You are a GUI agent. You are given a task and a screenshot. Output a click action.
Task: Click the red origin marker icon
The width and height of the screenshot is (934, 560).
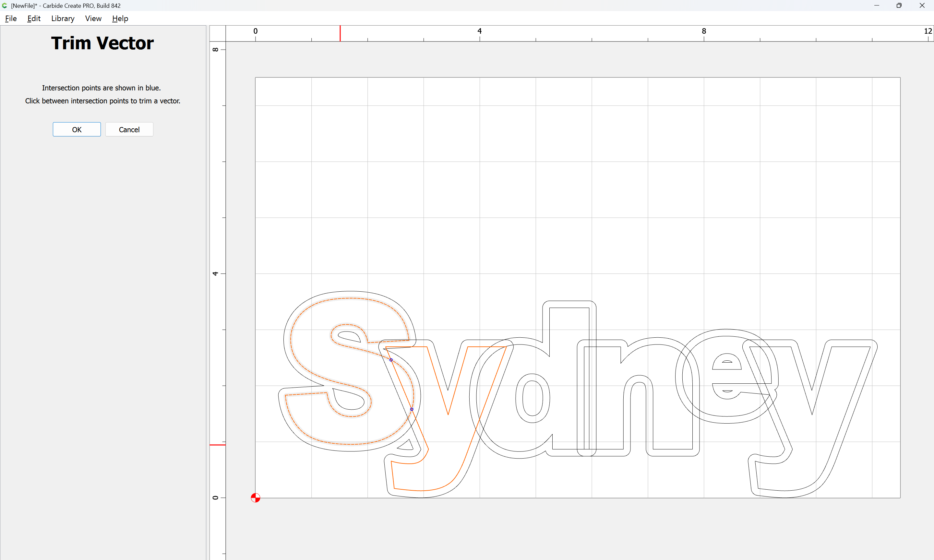(256, 498)
